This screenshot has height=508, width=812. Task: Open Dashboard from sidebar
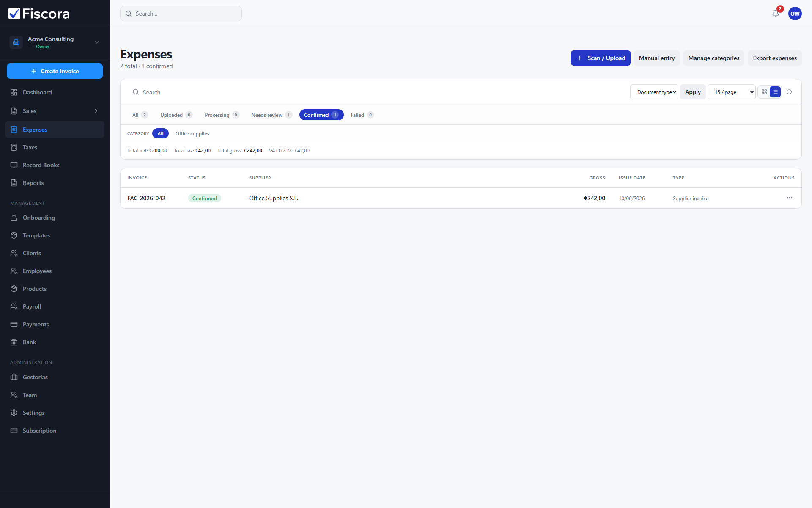click(x=55, y=92)
